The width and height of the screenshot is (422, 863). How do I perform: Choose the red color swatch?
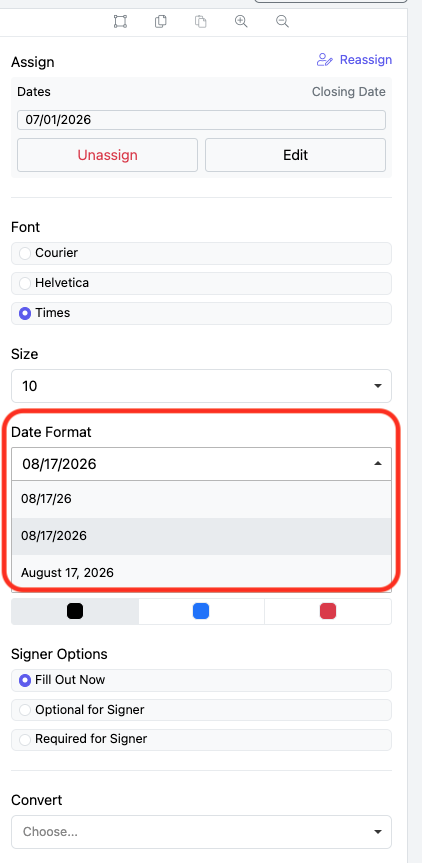[328, 611]
